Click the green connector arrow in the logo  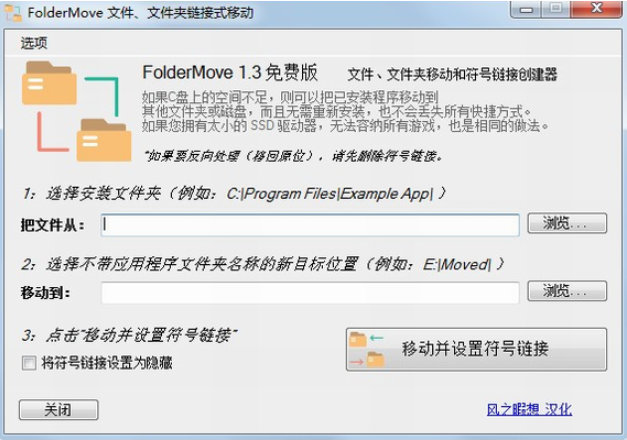pyautogui.click(x=103, y=96)
